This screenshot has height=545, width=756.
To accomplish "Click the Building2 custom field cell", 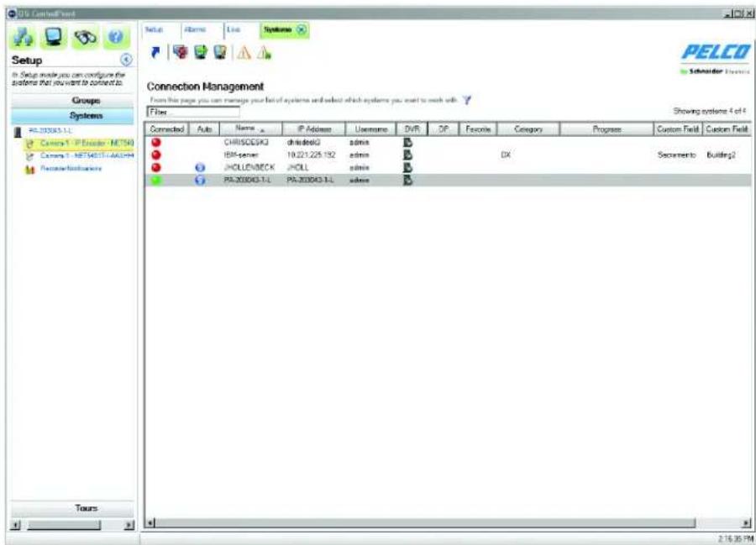I will (x=721, y=155).
